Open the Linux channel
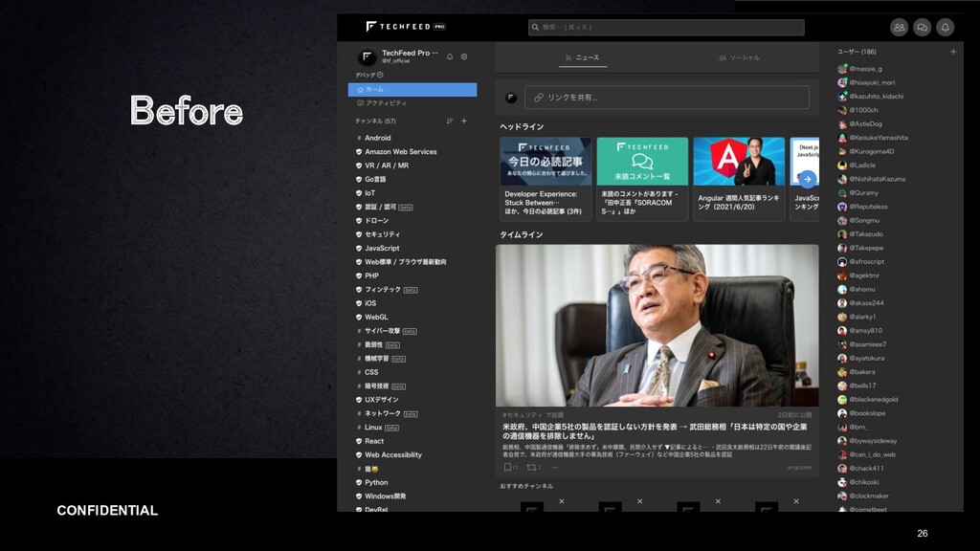The width and height of the screenshot is (980, 551). pos(373,428)
